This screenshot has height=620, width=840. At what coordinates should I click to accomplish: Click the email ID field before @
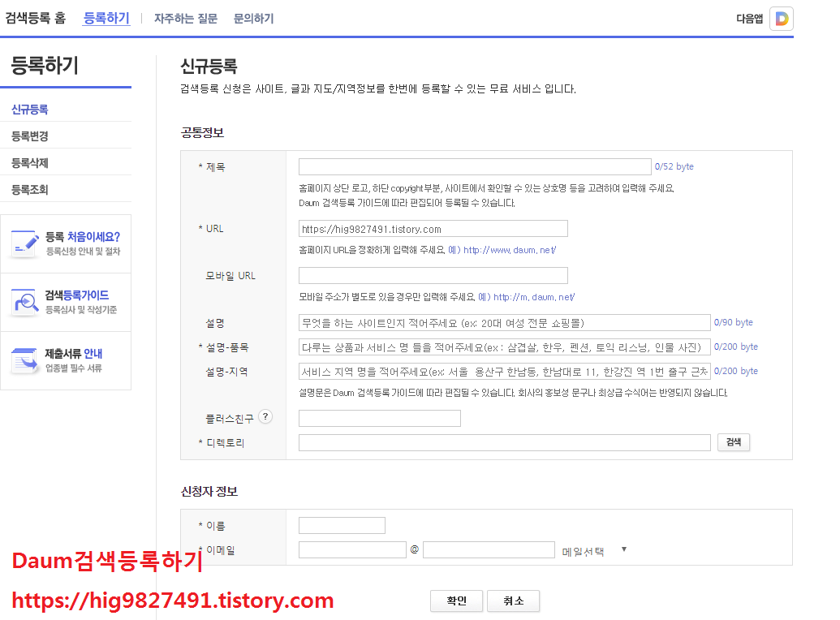352,549
